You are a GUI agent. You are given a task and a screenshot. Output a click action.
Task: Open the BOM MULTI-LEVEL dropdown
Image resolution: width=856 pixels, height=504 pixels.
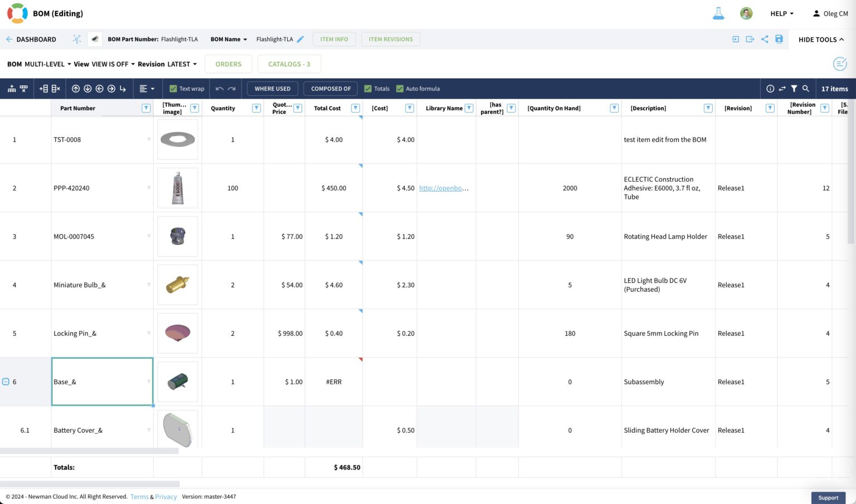pos(43,64)
